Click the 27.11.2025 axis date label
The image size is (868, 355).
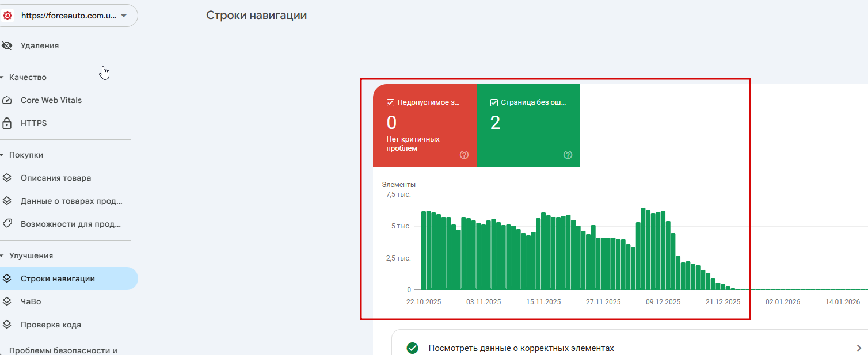coord(603,302)
